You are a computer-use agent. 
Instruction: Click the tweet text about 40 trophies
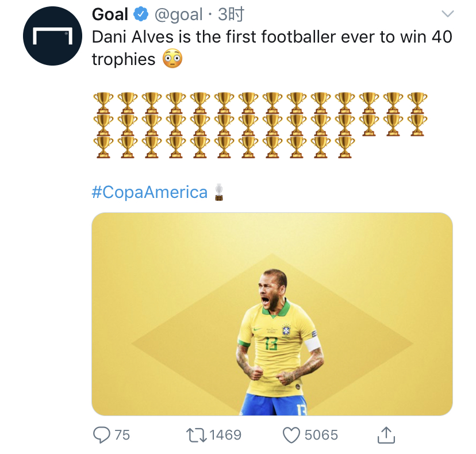point(271,37)
